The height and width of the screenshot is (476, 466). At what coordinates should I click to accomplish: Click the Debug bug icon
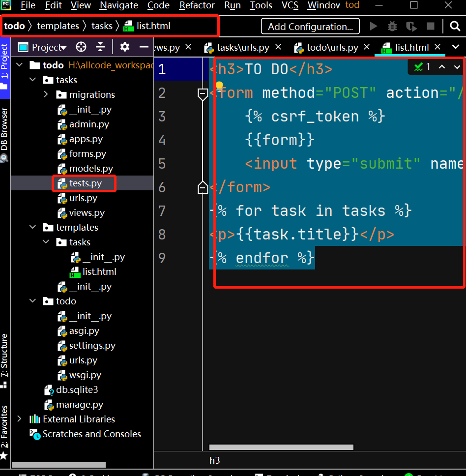pyautogui.click(x=392, y=27)
